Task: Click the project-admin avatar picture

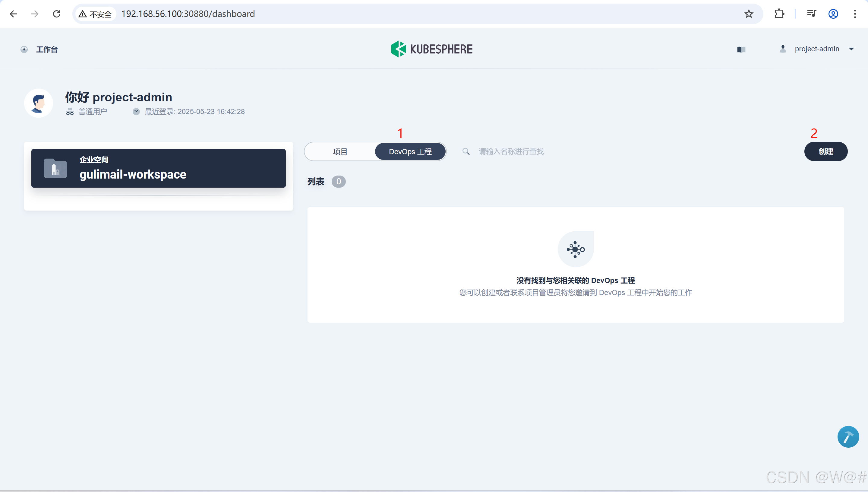Action: [39, 103]
